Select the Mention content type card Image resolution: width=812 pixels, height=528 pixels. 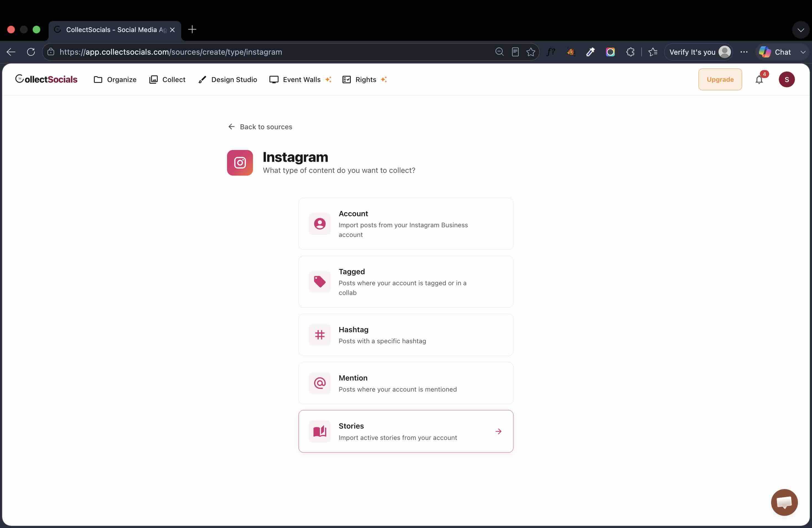406,383
